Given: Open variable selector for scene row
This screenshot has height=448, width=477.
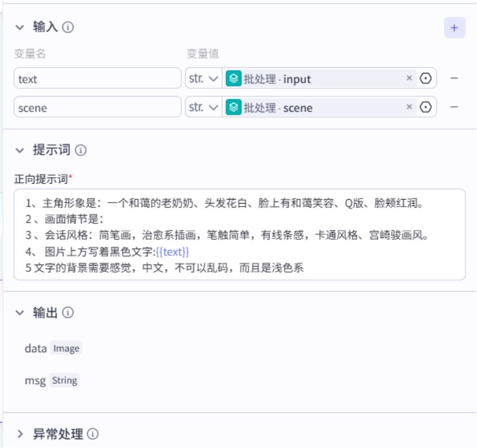Looking at the screenshot, I should 426,107.
